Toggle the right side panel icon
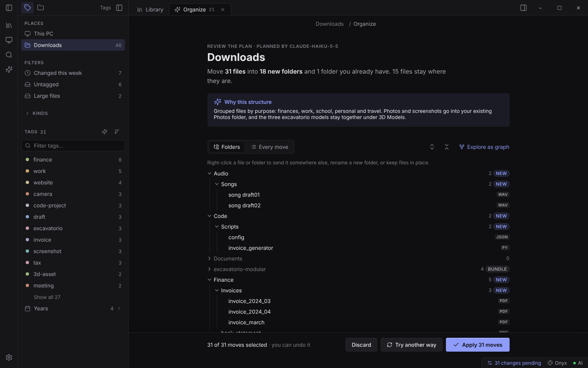Screen dimensions: 588x368 [523, 8]
